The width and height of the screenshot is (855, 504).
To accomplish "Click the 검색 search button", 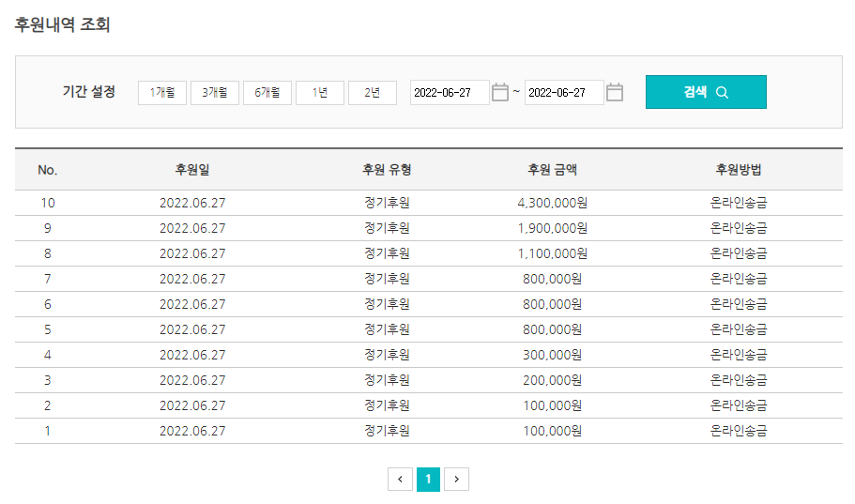I will tap(706, 92).
